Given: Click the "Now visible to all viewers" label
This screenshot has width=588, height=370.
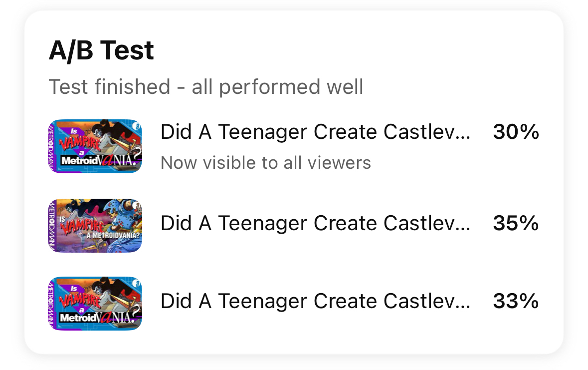Looking at the screenshot, I should pos(265,163).
